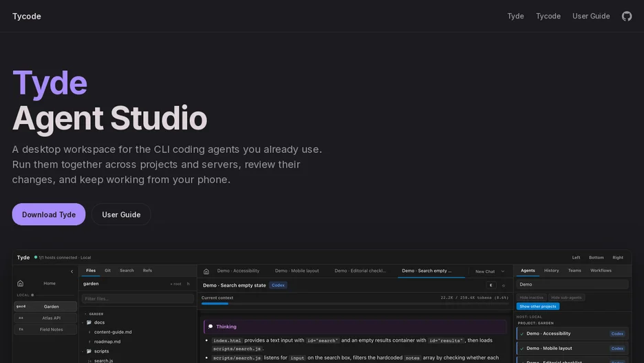Select the Garden project in sidebar
This screenshot has width=644, height=363.
pos(45,307)
